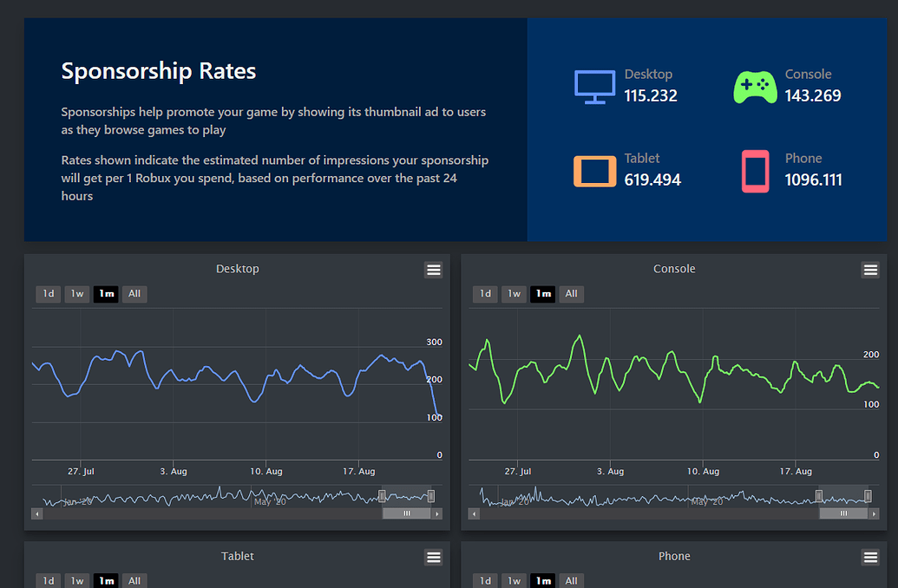The height and width of the screenshot is (588, 898).
Task: Enable the All range on Tablet chart
Action: (134, 579)
